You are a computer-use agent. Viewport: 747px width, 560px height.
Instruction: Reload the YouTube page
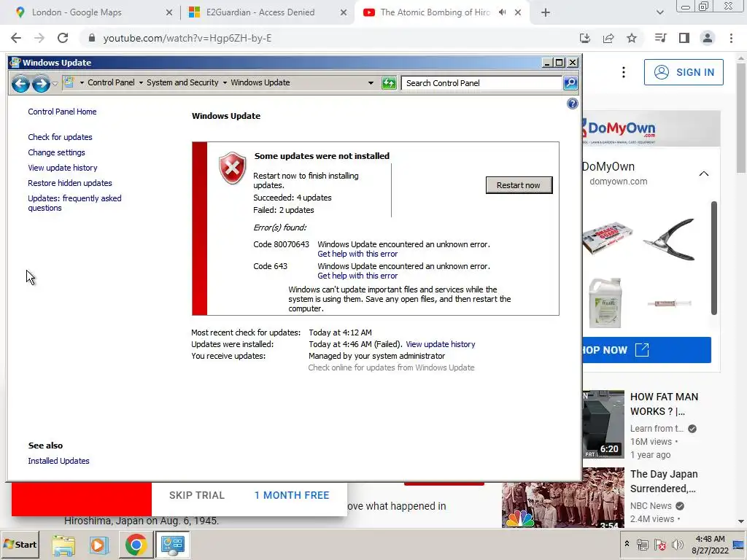(x=63, y=38)
